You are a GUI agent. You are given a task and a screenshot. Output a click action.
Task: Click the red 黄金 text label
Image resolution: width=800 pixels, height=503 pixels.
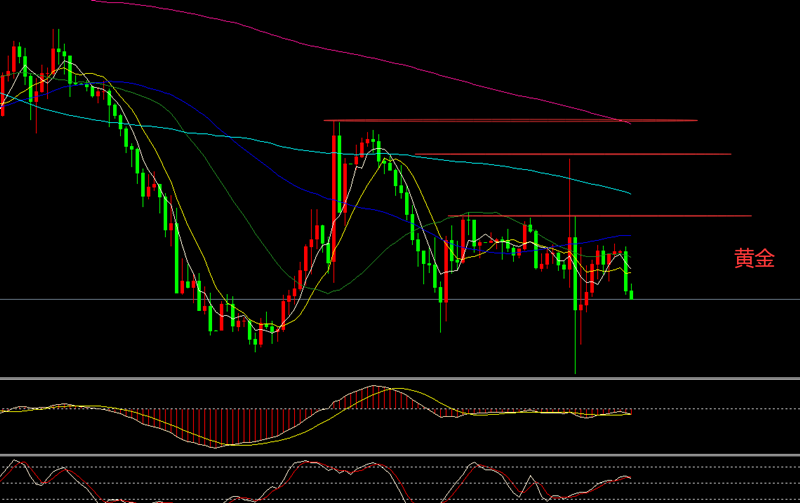(754, 258)
